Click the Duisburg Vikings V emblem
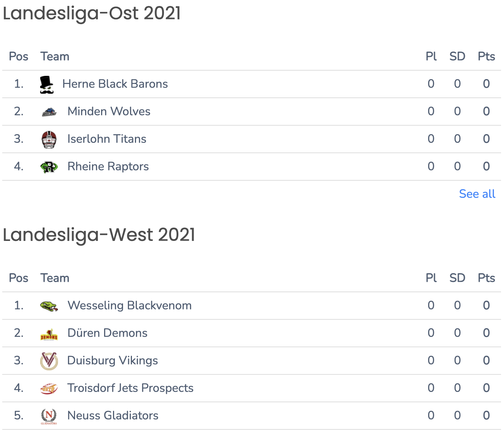The image size is (504, 435). pos(49,361)
